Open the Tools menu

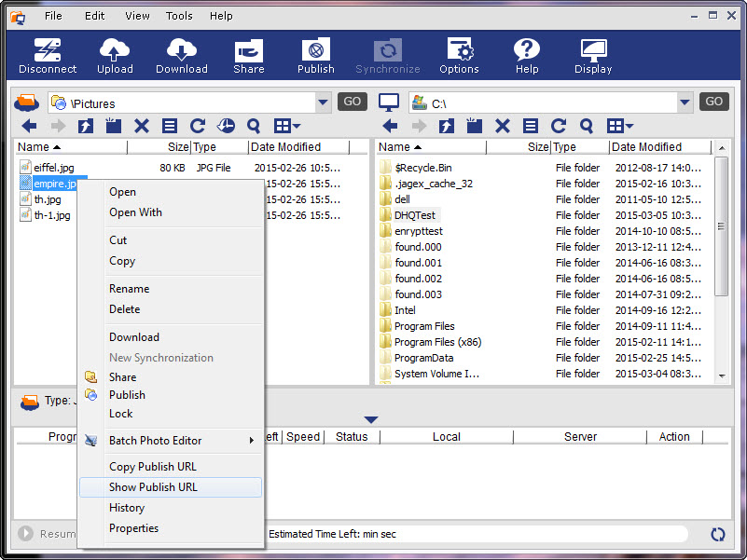179,16
